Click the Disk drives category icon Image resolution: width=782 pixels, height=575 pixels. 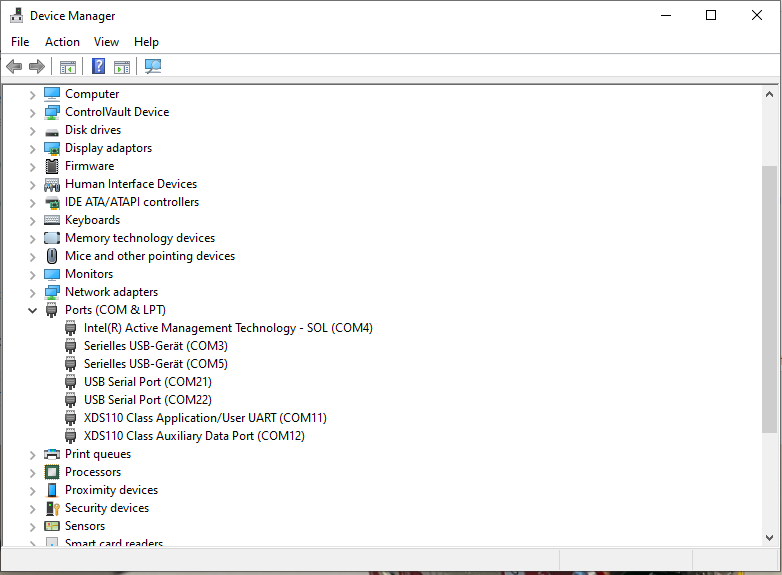(x=52, y=132)
